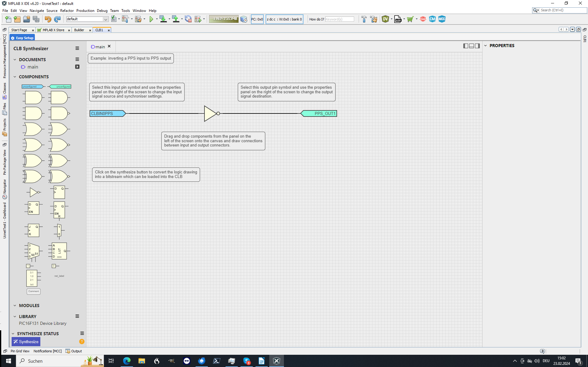Screen dimensions: 588x367
Task: Expand the MODULES section
Action: click(15, 306)
